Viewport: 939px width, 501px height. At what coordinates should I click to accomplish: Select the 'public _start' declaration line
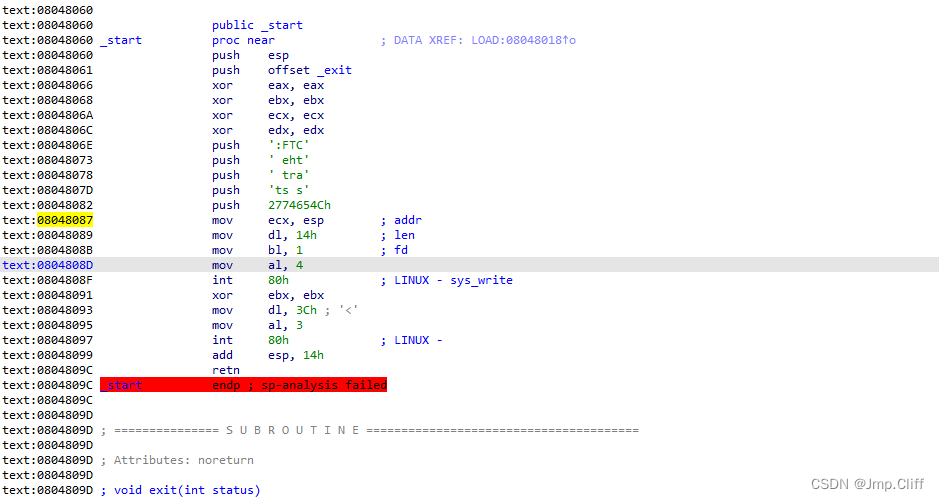[x=257, y=25]
